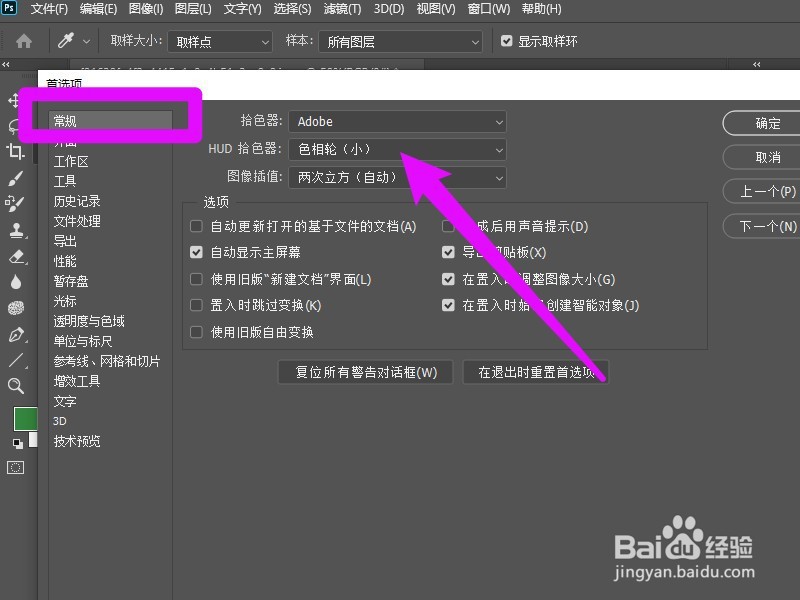The width and height of the screenshot is (800, 600).
Task: Enable 自动更新打开的基于文件的文档 checkbox
Action: pos(196,226)
